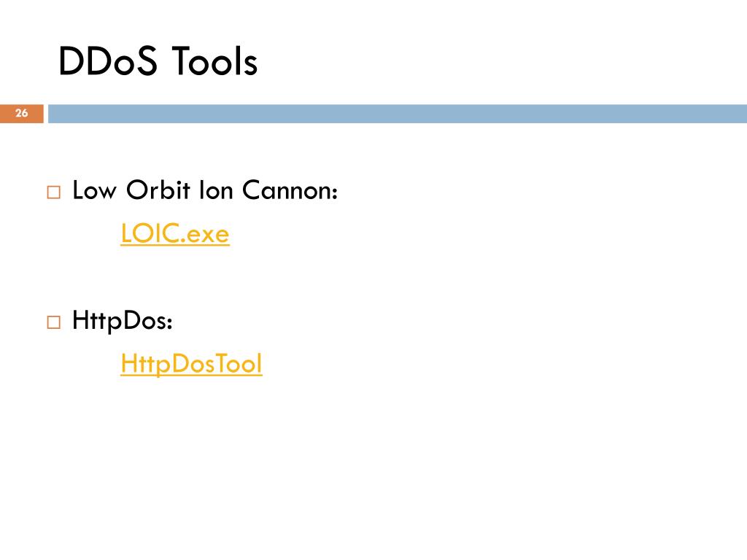
Task: Click the square bullet beside HttpDos
Action: 54,322
